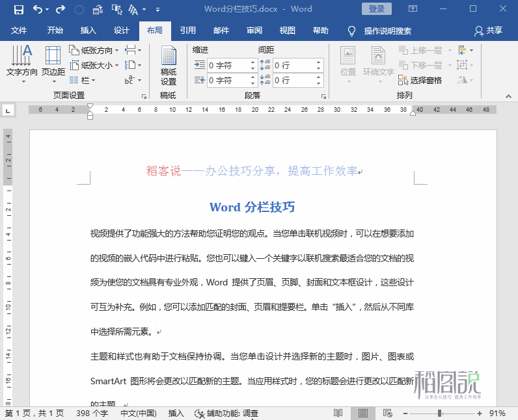This screenshot has height=420, width=518.
Task: Decrease the right indent with the down arrow
Action: tap(252, 83)
